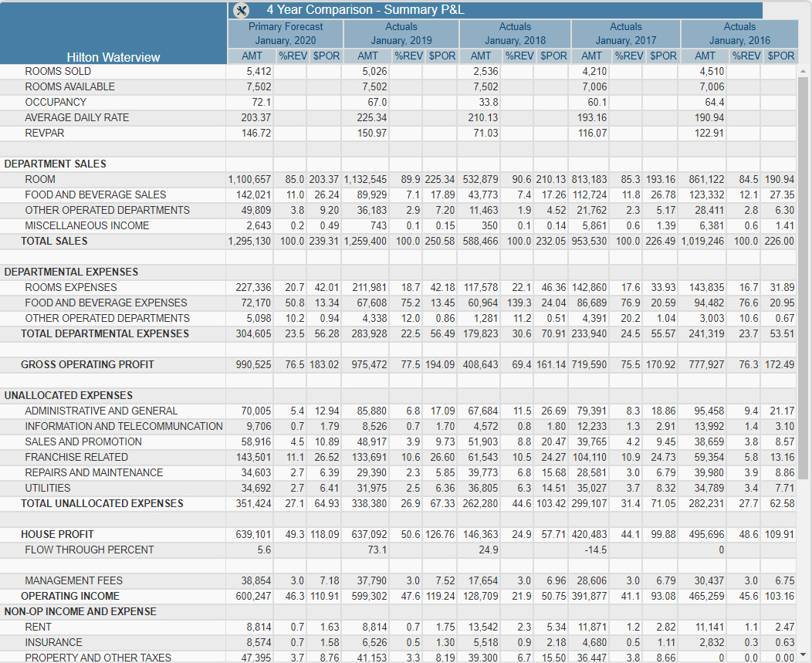The height and width of the screenshot is (663, 812).
Task: Select the GROSS OPERATING PROFIT row label
Action: point(87,364)
